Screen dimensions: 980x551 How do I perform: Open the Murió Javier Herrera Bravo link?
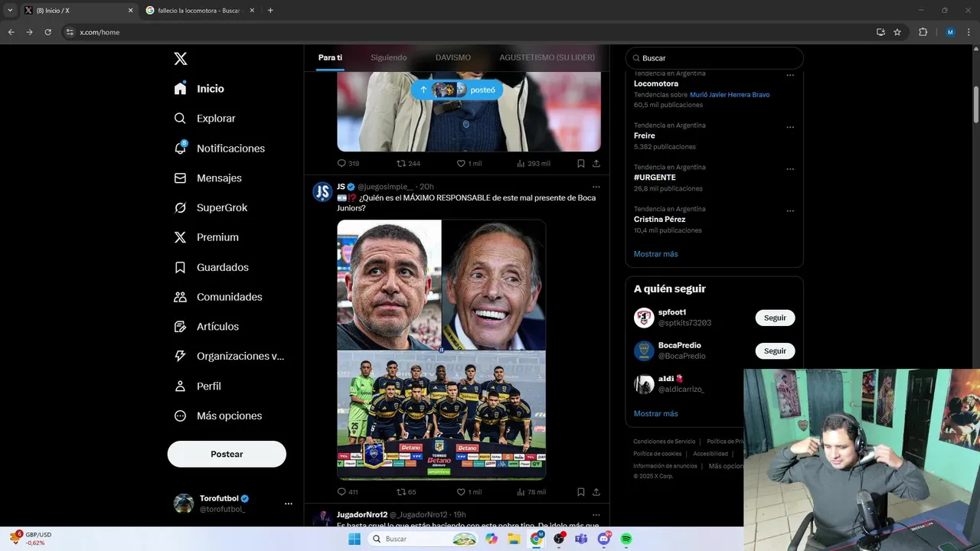pos(730,95)
